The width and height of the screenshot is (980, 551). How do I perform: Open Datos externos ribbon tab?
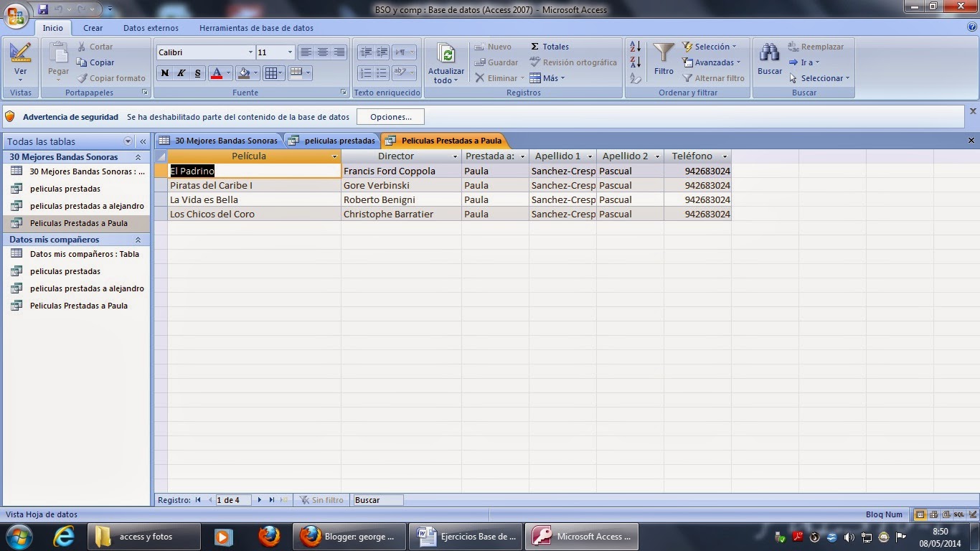point(151,28)
